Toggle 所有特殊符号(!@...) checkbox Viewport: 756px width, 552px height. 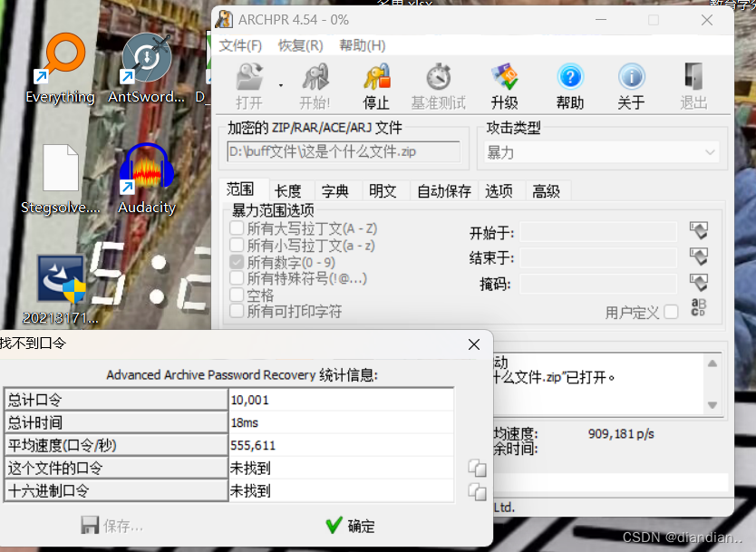click(x=237, y=278)
